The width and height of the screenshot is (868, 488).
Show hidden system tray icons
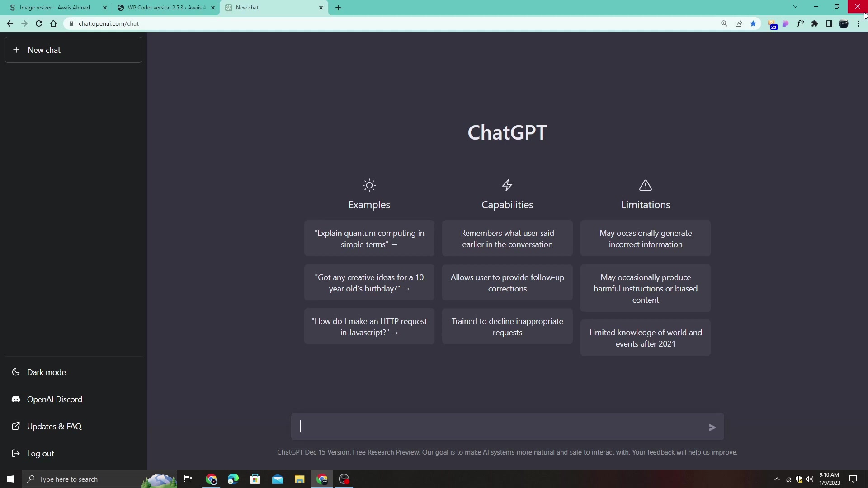click(777, 479)
